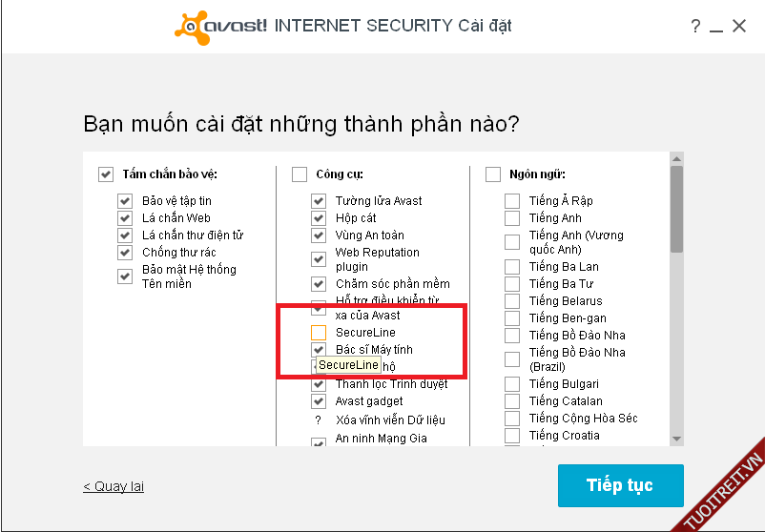The width and height of the screenshot is (765, 532).
Task: Click the scrollbar up arrow
Action: point(676,158)
